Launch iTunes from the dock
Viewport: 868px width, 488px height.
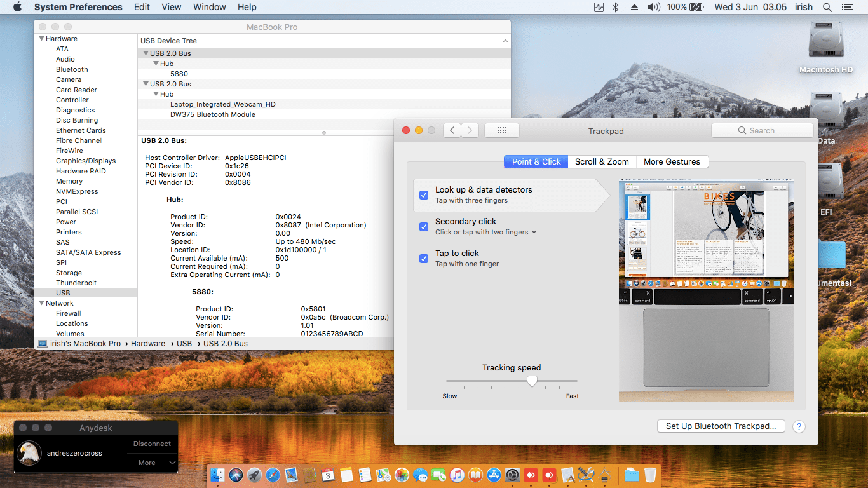pos(457,475)
